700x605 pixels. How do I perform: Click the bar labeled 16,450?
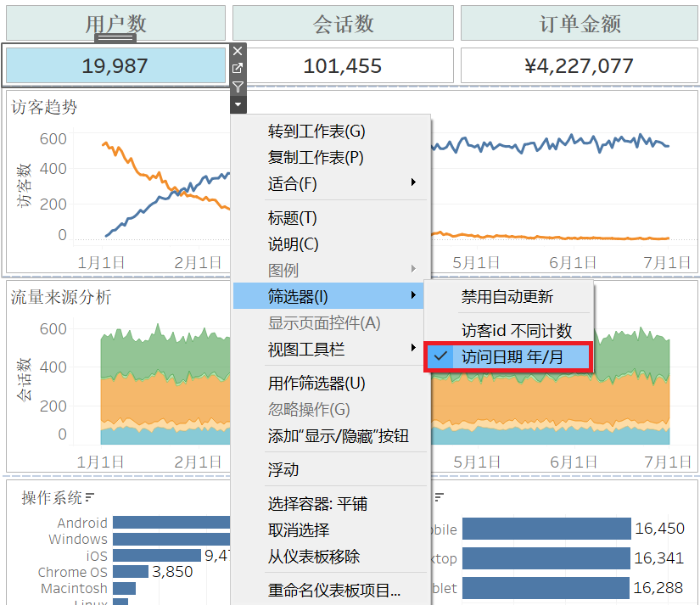(x=546, y=529)
